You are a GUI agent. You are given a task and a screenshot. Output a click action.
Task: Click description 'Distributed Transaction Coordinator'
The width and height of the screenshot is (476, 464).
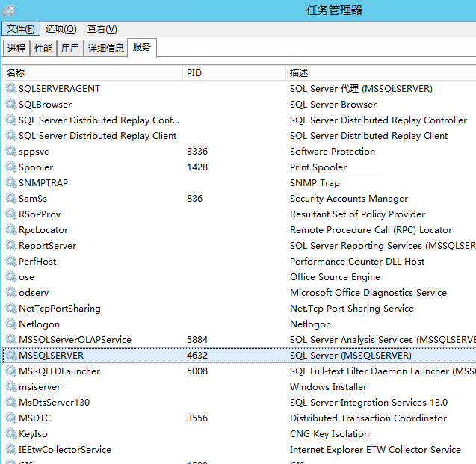click(x=368, y=418)
